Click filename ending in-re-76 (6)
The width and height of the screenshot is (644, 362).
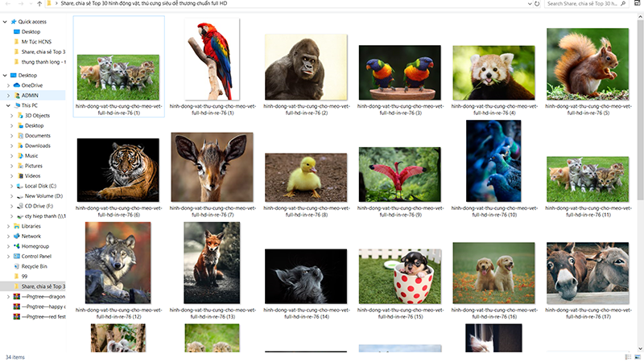tap(118, 212)
